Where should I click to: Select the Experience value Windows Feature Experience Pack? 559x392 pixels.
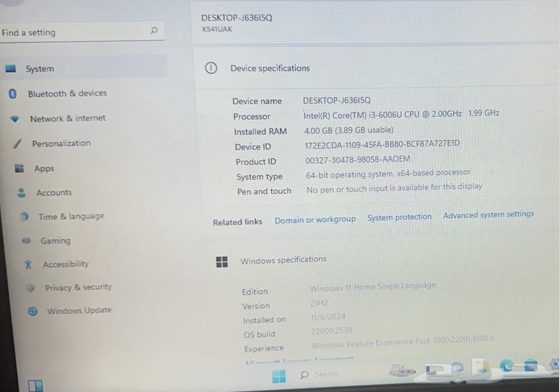point(402,342)
